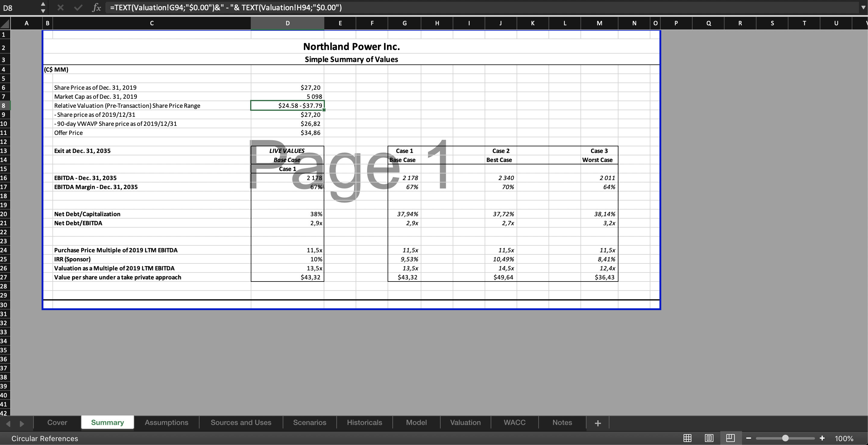Click the Best Case value per share $49,64
The height and width of the screenshot is (445, 868).
click(x=503, y=277)
